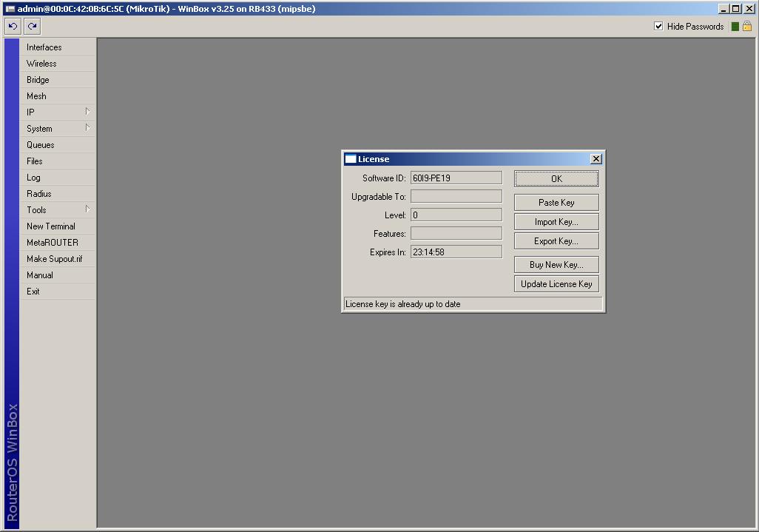This screenshot has width=759, height=532.
Task: Click OK in the License dialog
Action: pyautogui.click(x=556, y=178)
